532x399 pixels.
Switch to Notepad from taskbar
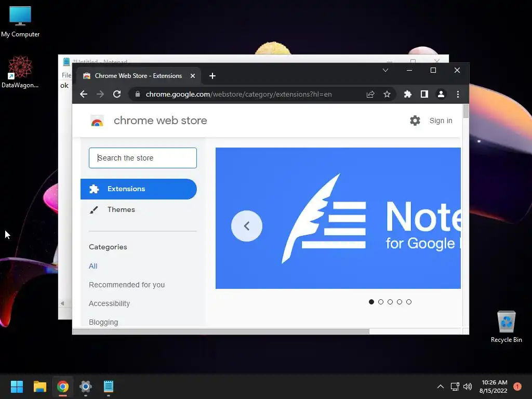[109, 387]
